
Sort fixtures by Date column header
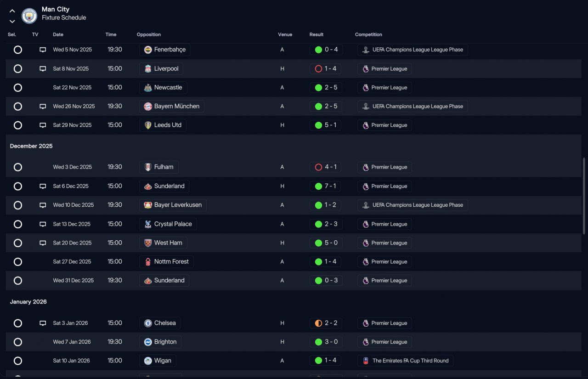tap(58, 34)
